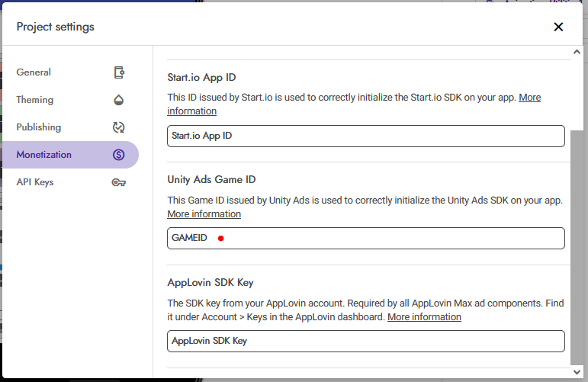
Task: Go to the API Keys tab
Action: click(x=70, y=182)
